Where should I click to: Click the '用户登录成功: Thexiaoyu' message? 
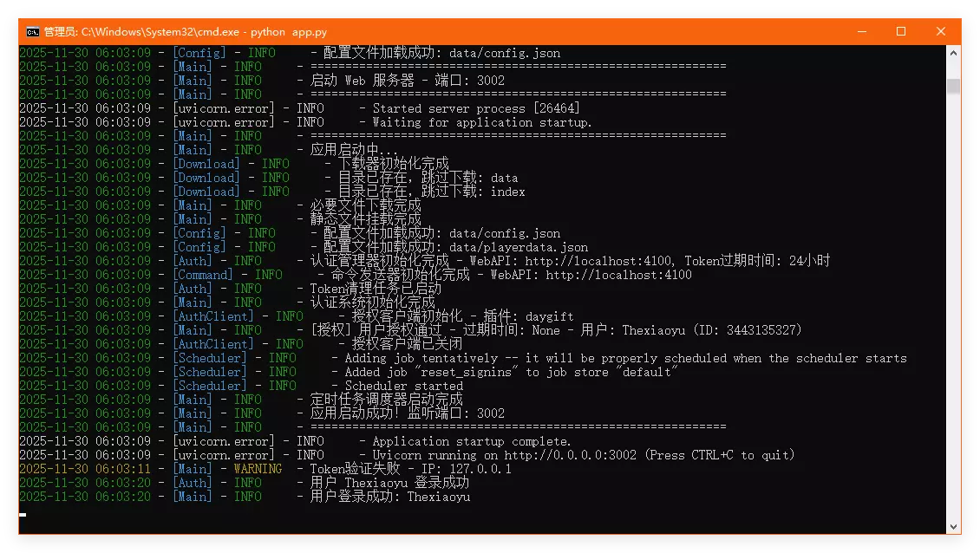pos(390,497)
